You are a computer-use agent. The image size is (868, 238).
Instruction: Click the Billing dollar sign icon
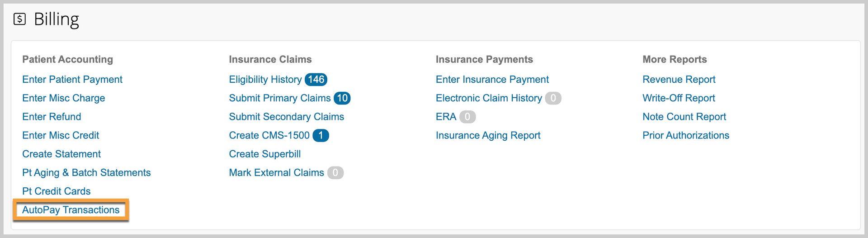(19, 19)
